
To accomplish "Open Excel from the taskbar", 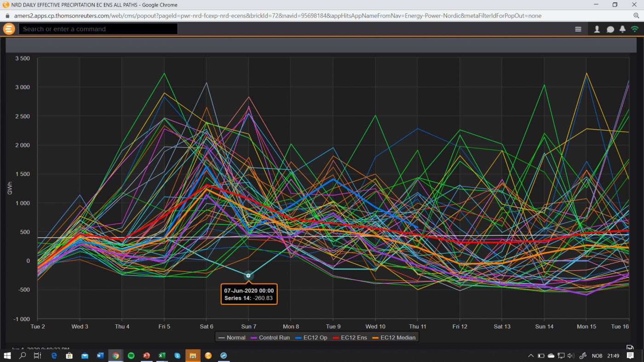I will tap(162, 356).
